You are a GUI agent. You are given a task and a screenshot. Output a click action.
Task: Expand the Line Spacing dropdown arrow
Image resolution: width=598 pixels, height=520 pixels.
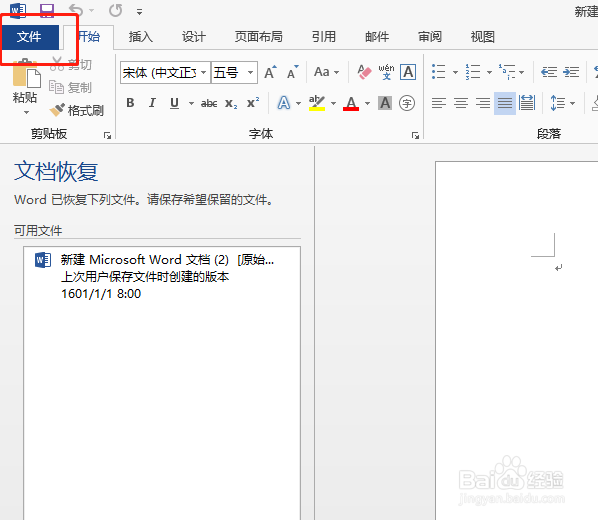pyautogui.click(x=572, y=103)
